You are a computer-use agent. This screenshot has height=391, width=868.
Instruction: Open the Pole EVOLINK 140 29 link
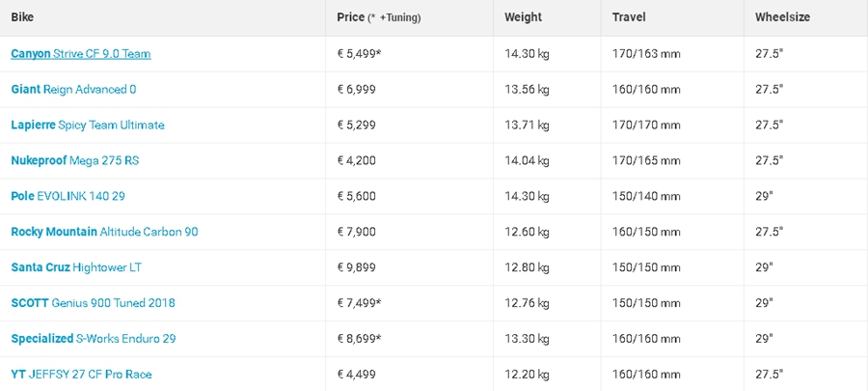click(68, 196)
